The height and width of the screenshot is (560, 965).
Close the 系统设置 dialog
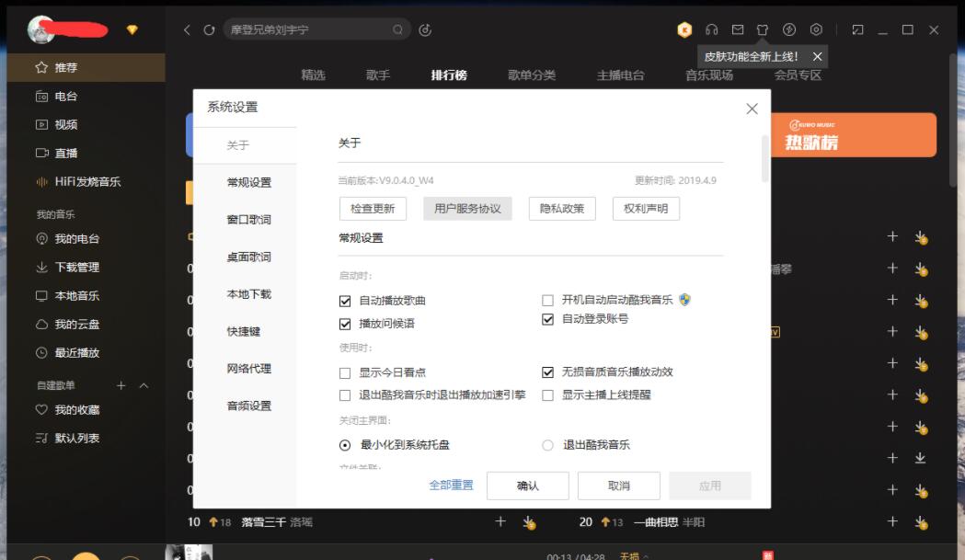pos(752,109)
